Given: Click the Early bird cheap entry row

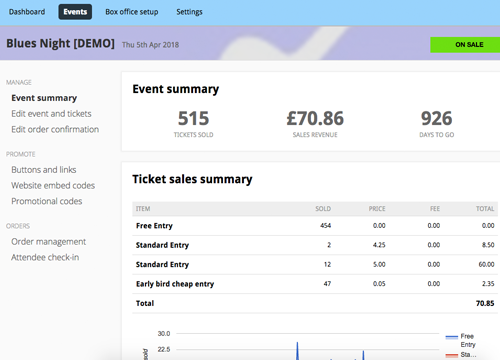Looking at the screenshot, I should pos(315,284).
